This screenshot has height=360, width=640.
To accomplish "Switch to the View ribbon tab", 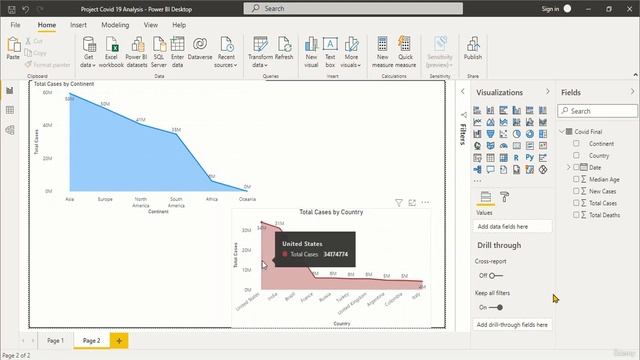I will click(151, 25).
